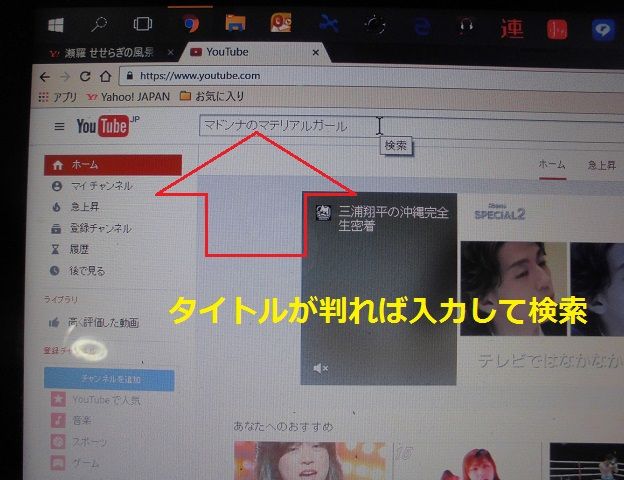Open the first あなたへのおすすめ video thumbnail

pyautogui.click(x=310, y=460)
